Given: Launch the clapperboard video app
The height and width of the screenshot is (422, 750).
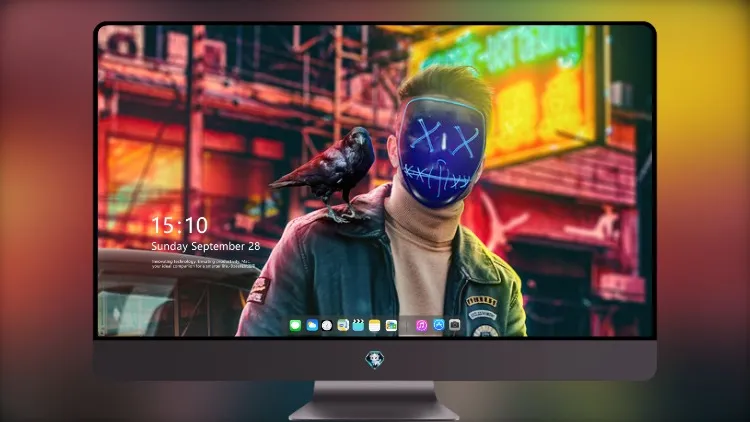Looking at the screenshot, I should tap(358, 326).
